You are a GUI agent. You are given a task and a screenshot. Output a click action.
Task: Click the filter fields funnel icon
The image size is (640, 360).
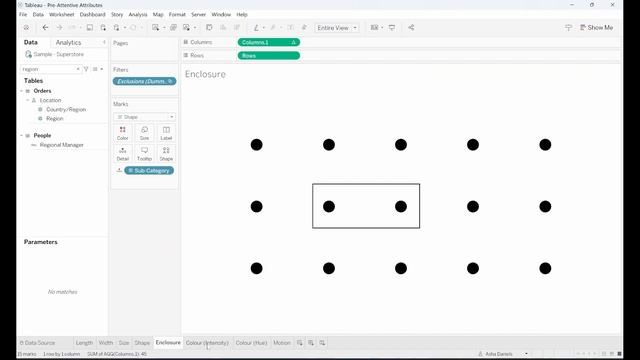pyautogui.click(x=86, y=69)
